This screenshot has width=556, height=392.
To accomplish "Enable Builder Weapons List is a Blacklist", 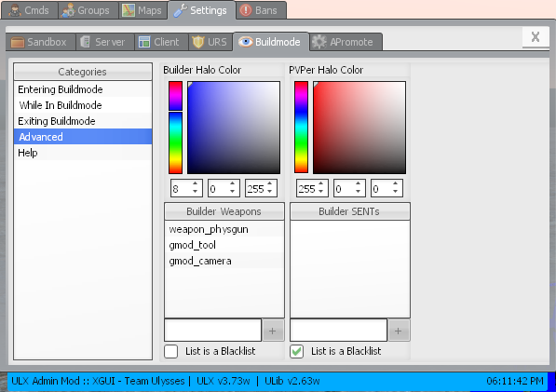I will (171, 351).
